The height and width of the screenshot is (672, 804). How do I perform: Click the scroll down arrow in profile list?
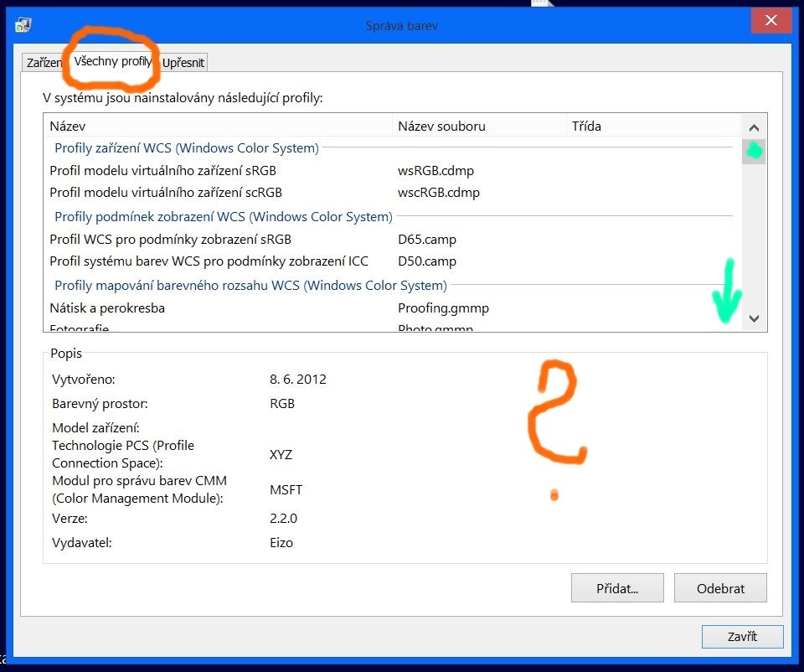point(754,318)
